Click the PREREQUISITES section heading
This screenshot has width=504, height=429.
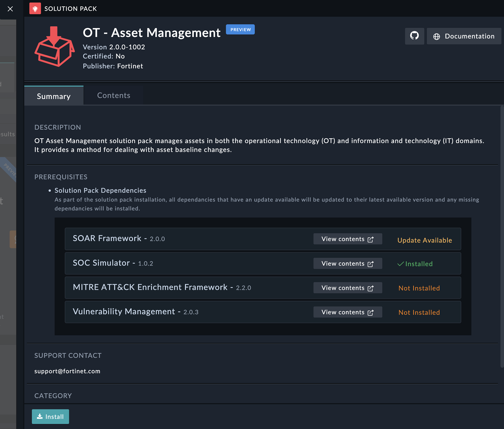pyautogui.click(x=61, y=177)
